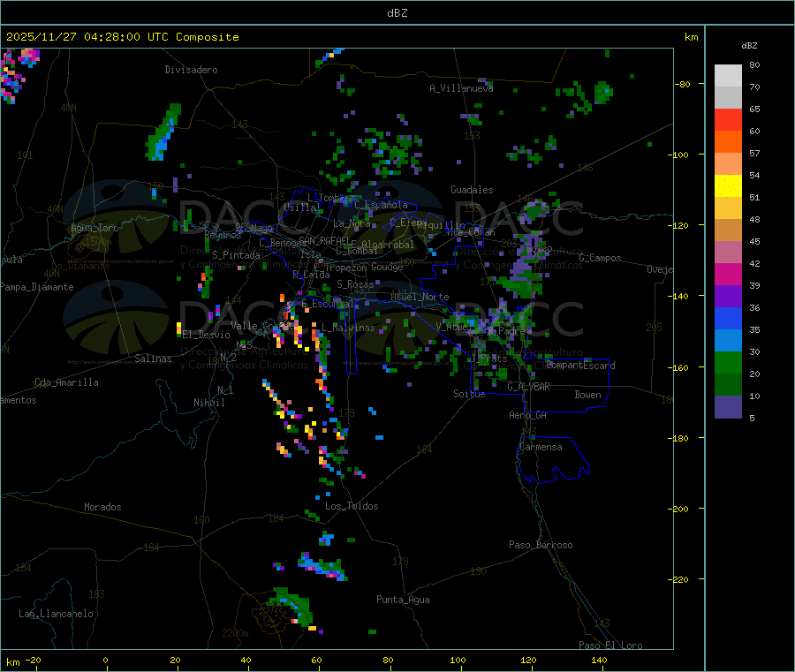Click the Punta_Agua map label
This screenshot has width=795, height=672.
403,600
